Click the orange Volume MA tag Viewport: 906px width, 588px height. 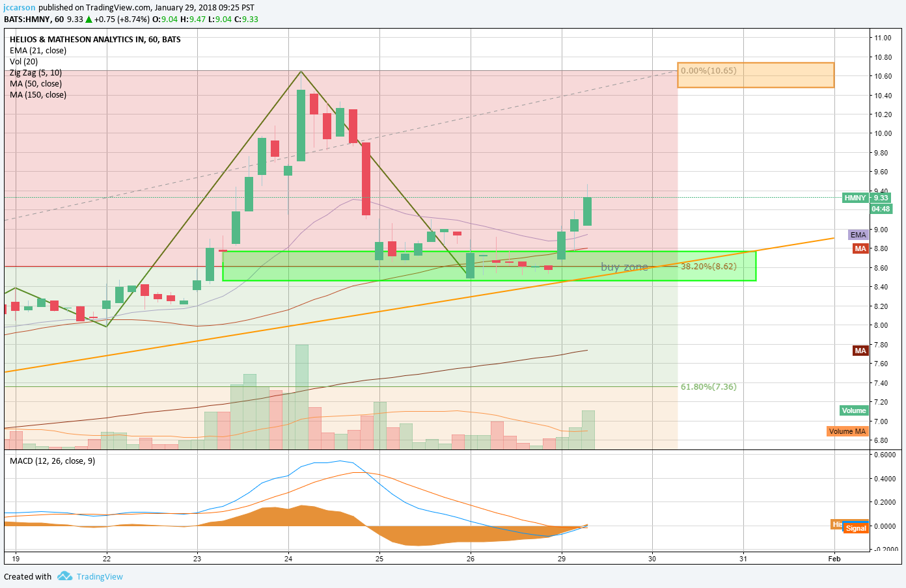pyautogui.click(x=847, y=431)
